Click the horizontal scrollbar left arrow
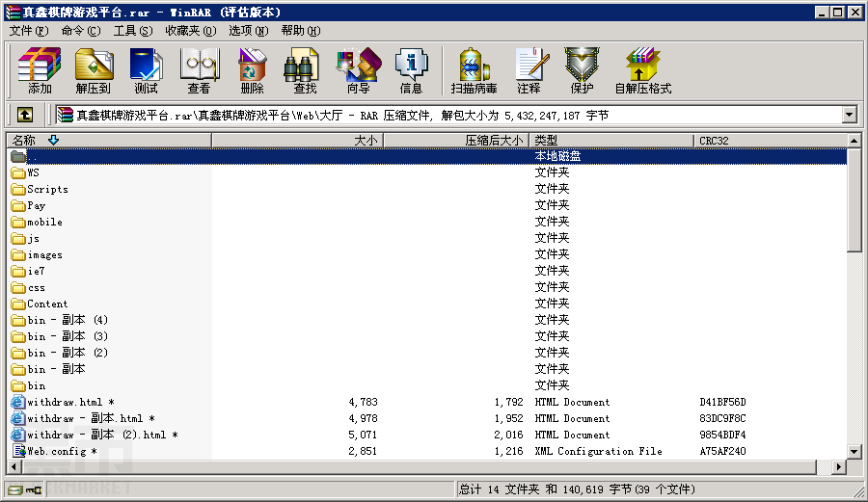The height and width of the screenshot is (502, 868). click(x=14, y=467)
